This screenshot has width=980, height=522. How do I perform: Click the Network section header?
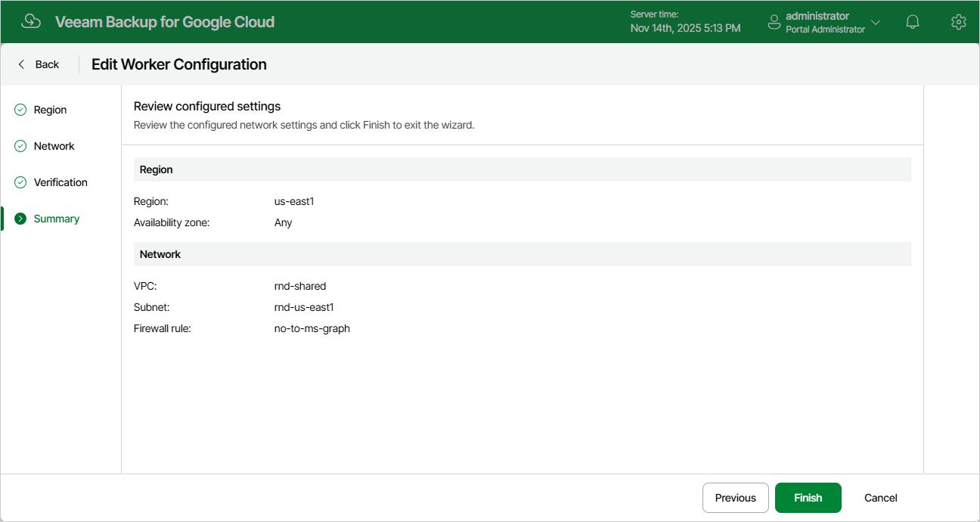(x=523, y=254)
